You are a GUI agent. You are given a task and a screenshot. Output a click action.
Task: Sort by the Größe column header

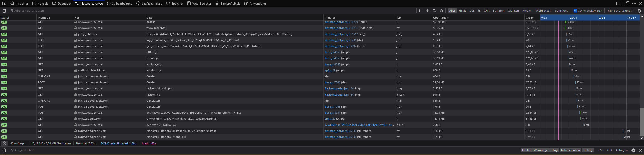coord(532,18)
